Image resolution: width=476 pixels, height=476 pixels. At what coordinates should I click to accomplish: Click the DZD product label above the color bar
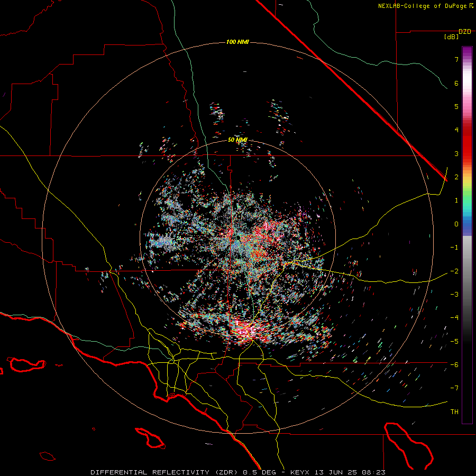[x=465, y=32]
